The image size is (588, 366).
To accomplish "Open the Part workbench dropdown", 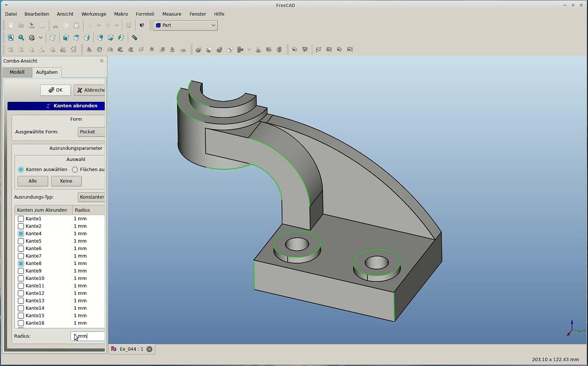I will point(185,25).
